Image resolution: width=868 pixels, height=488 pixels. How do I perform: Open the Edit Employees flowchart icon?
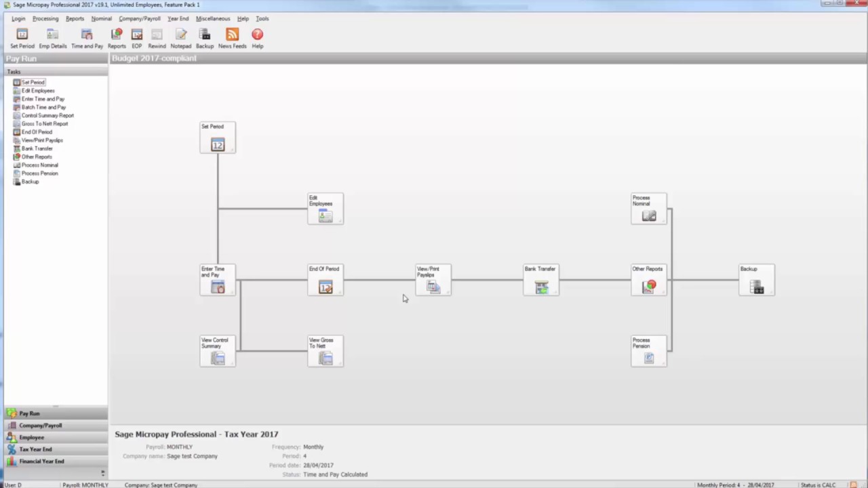325,209
